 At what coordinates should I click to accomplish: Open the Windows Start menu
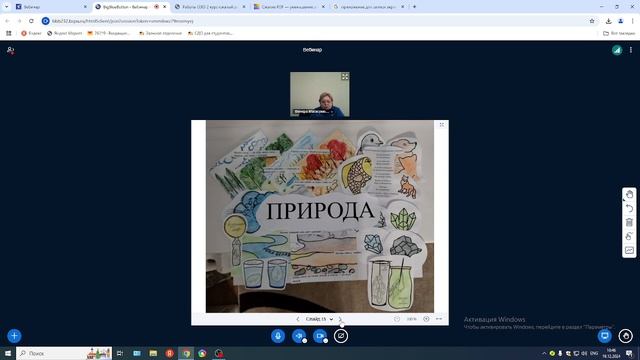(x=8, y=353)
